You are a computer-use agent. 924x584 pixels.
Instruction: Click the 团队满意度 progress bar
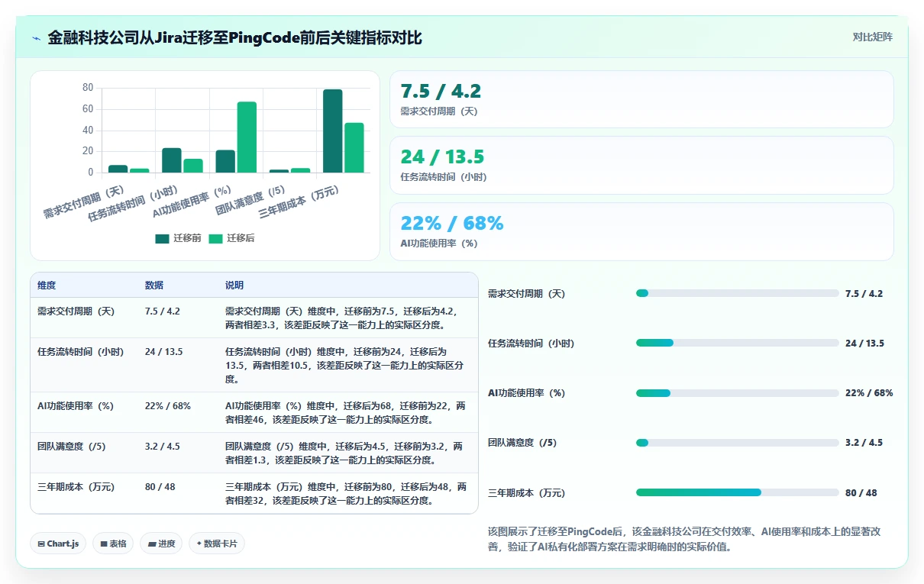point(737,443)
